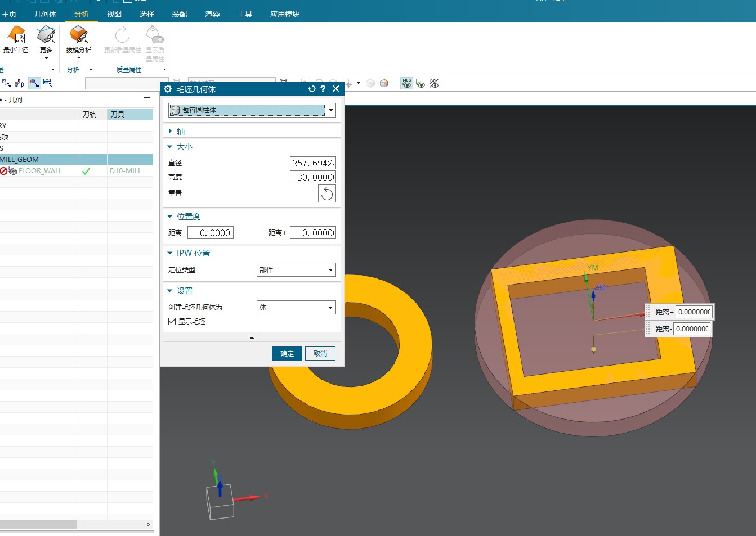
Task: Maximize the operation navigator panel
Action: [x=147, y=100]
